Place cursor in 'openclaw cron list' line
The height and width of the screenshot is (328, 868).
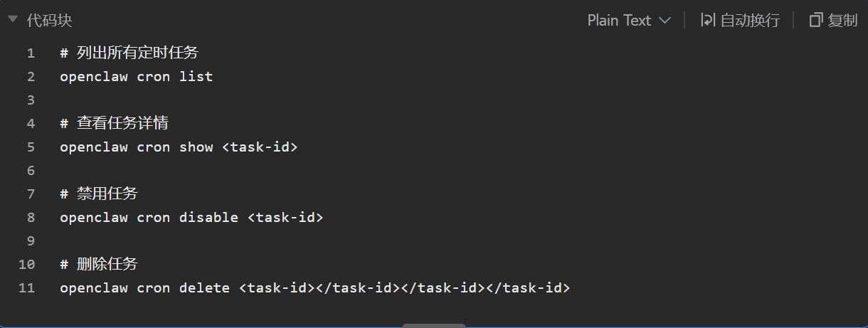pyautogui.click(x=136, y=76)
